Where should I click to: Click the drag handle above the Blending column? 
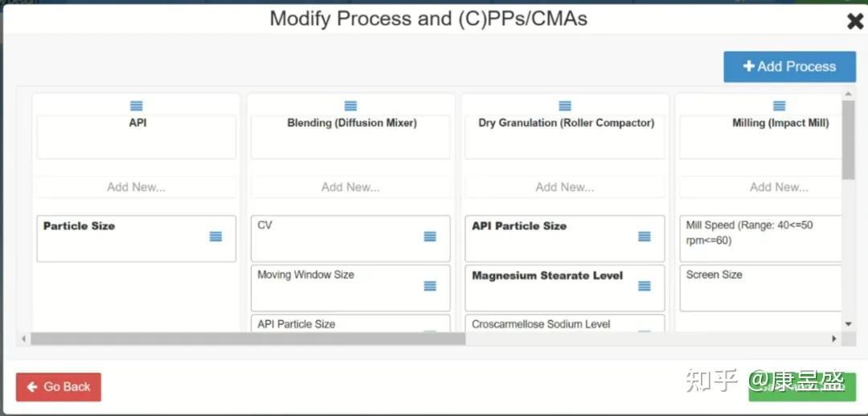pos(350,106)
